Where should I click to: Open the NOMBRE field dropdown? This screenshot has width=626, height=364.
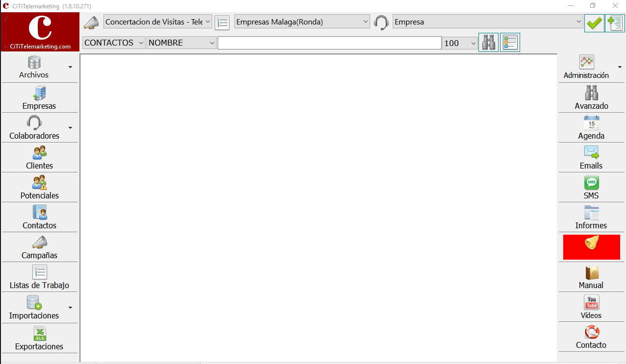coord(182,43)
